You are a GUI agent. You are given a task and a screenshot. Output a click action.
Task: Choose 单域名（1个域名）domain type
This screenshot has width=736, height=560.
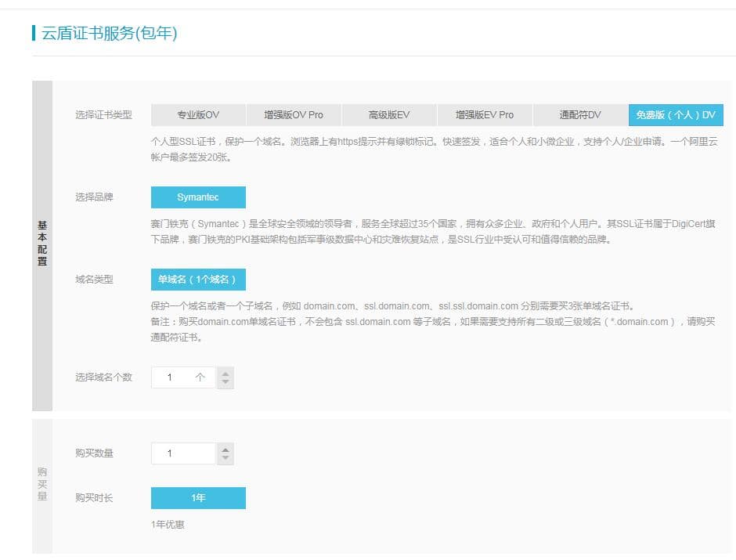[197, 279]
